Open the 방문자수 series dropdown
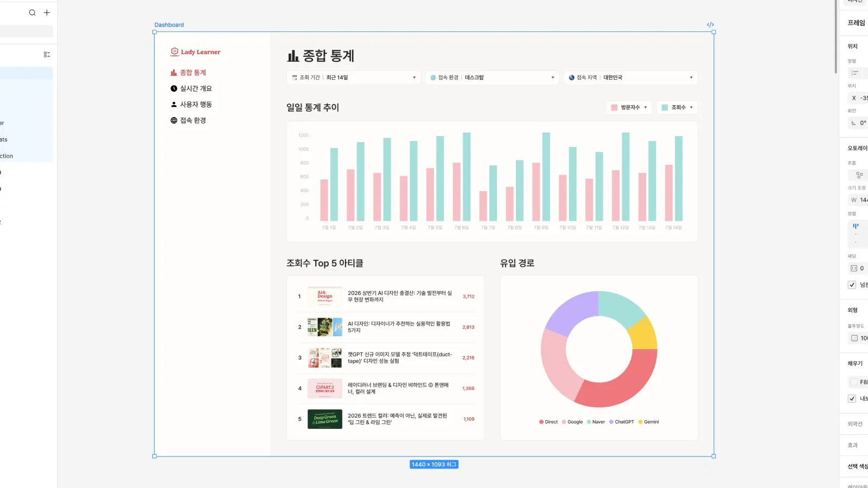 point(629,107)
